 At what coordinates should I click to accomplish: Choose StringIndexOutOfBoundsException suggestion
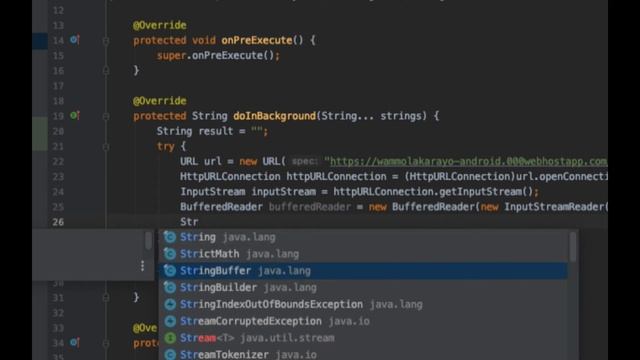[363, 304]
